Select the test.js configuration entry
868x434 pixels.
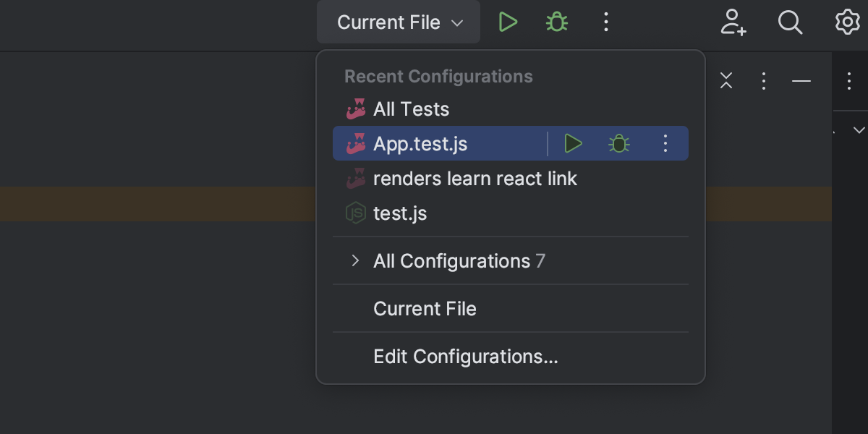click(400, 213)
